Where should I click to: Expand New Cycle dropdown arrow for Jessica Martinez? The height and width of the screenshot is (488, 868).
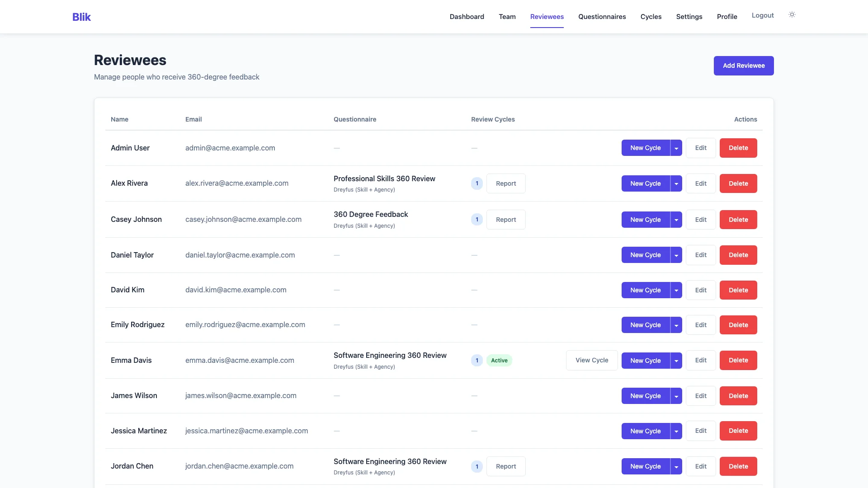pos(676,431)
